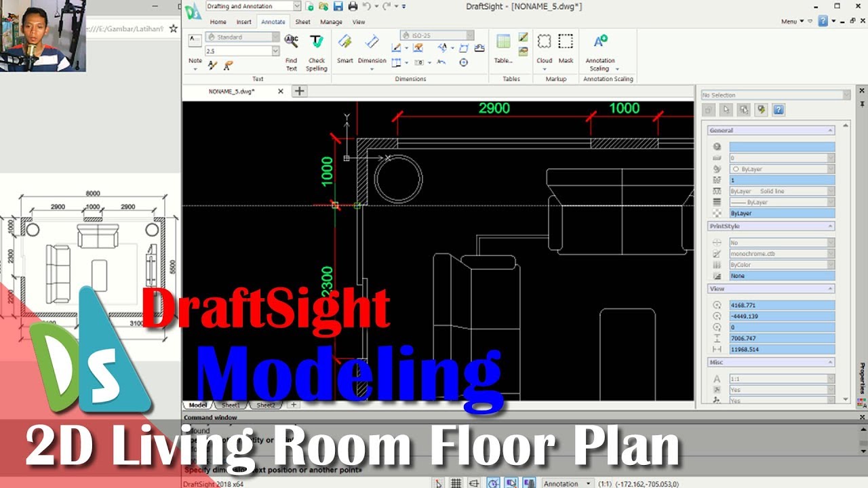868x488 pixels.
Task: Click the select entities icon in Properties
Action: point(726,110)
